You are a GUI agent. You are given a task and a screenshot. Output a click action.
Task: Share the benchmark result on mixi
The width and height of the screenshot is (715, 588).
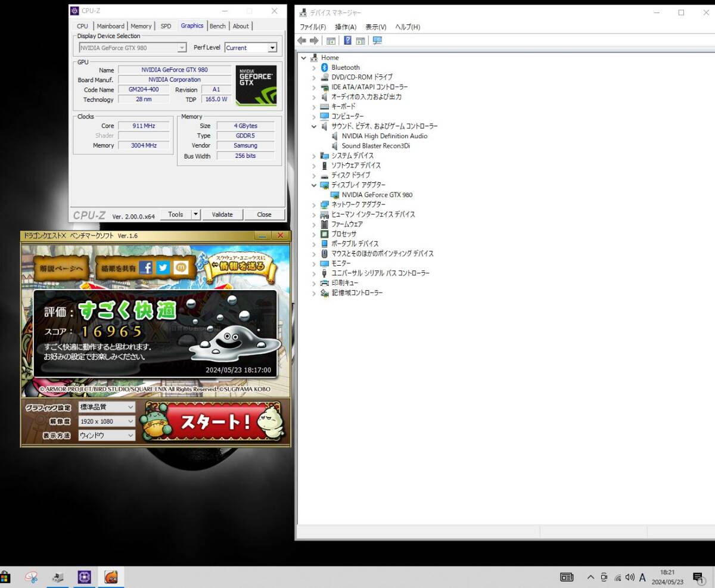click(181, 268)
